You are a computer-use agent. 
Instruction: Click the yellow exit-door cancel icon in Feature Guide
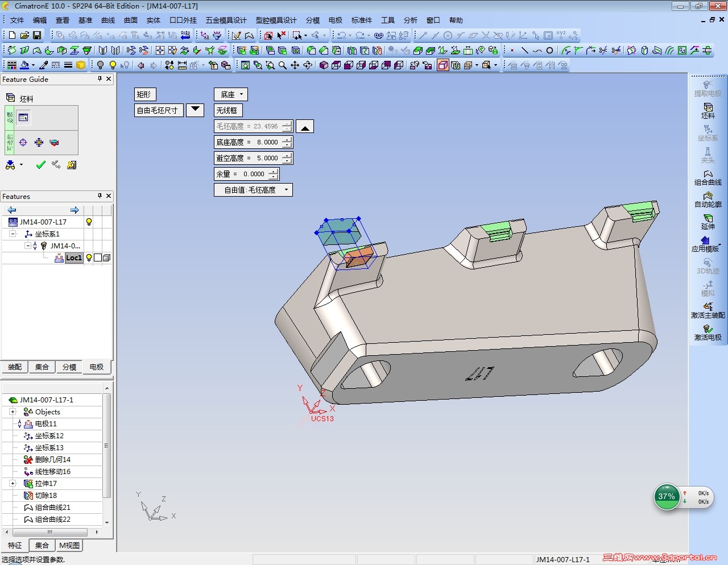(72, 165)
